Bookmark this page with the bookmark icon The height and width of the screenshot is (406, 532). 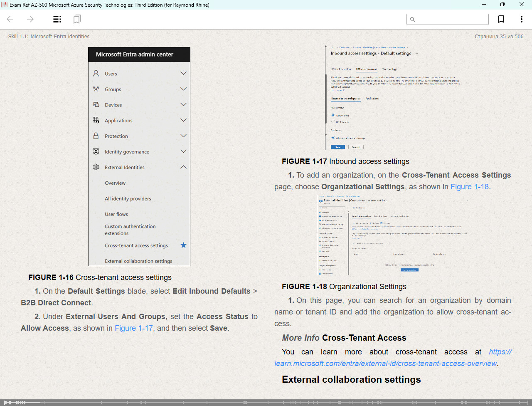[x=501, y=19]
